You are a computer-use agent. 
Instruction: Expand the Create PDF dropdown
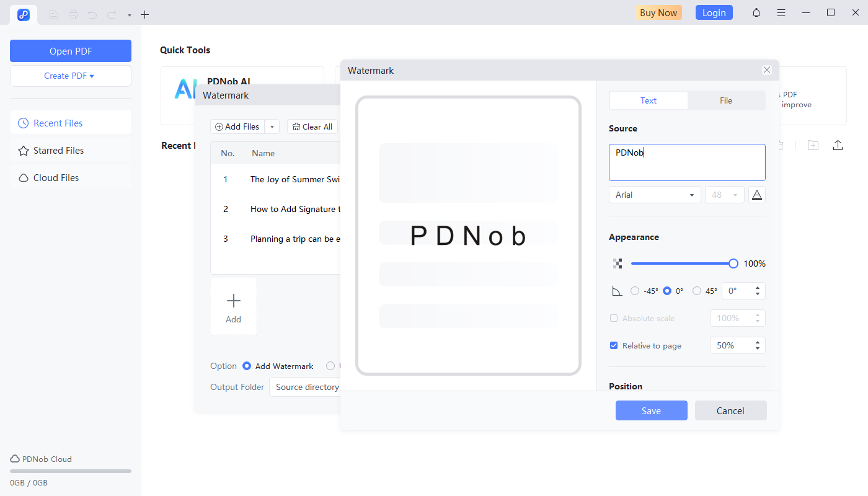click(x=70, y=76)
